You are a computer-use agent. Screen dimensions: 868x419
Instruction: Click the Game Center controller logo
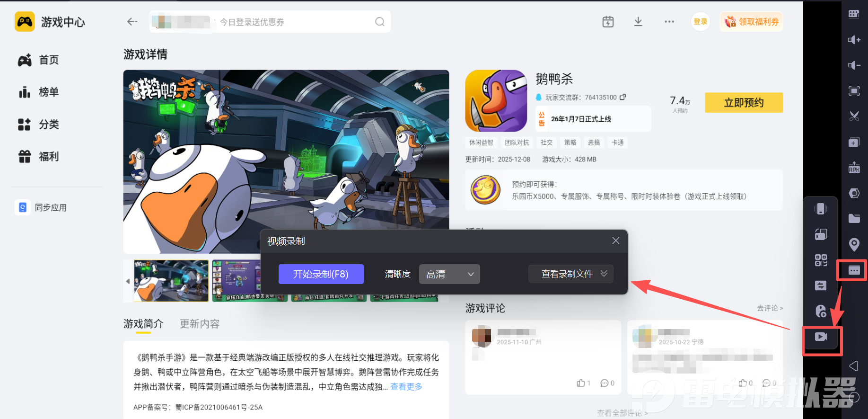point(25,22)
